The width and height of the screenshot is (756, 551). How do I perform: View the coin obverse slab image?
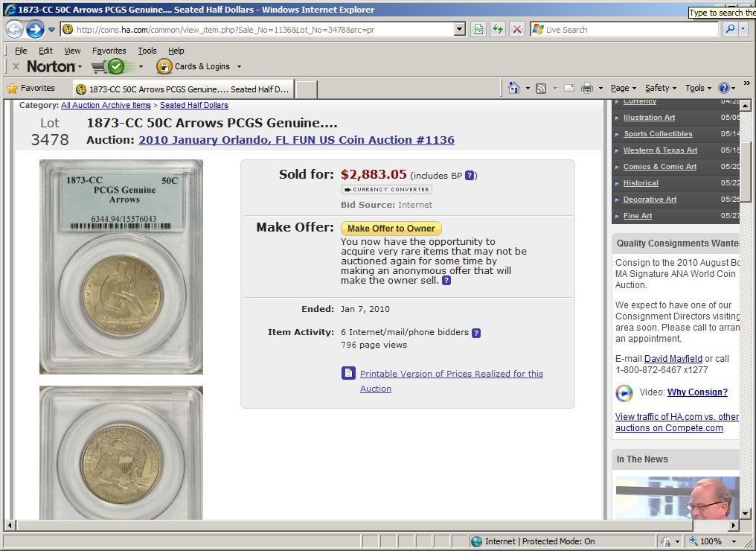coord(121,267)
